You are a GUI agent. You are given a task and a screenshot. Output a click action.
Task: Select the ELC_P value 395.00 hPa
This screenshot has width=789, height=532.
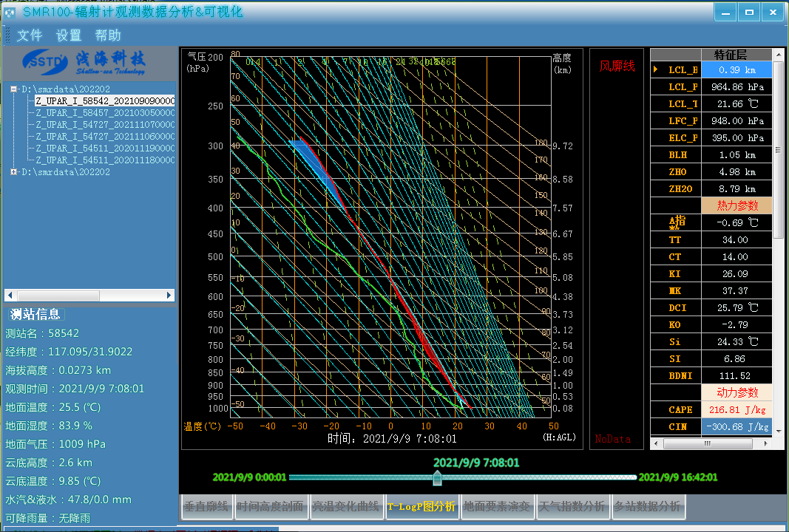click(736, 137)
